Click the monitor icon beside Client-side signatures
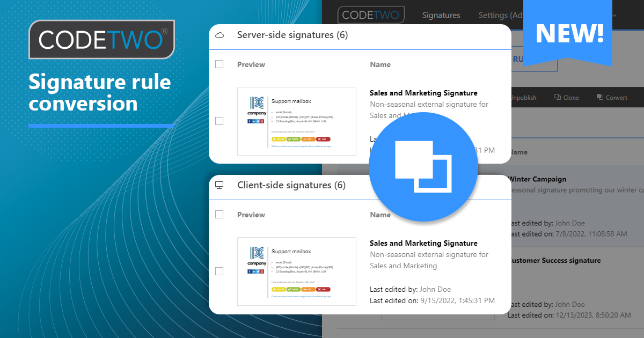The width and height of the screenshot is (644, 338). pyautogui.click(x=220, y=185)
